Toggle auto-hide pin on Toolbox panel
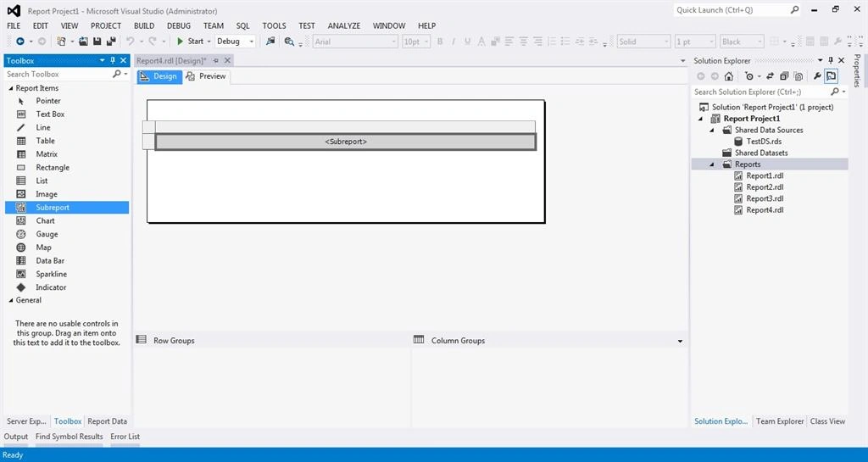 [x=113, y=60]
